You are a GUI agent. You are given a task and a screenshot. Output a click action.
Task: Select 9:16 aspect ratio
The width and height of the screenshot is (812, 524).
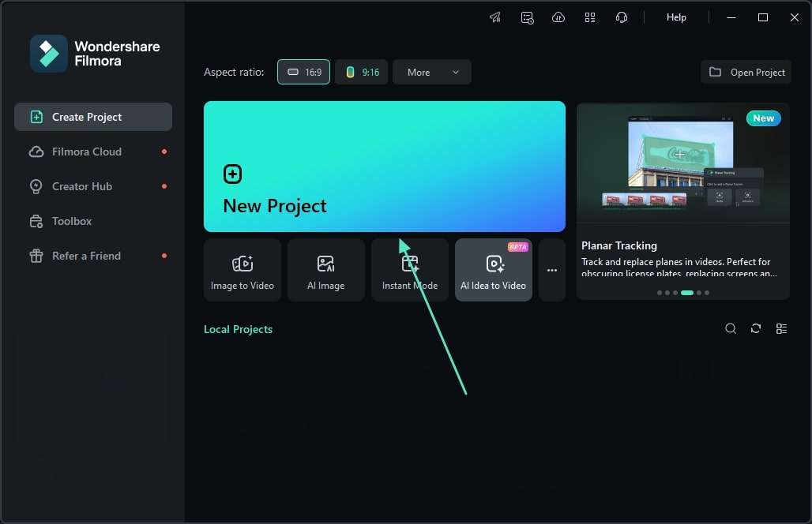click(x=362, y=72)
